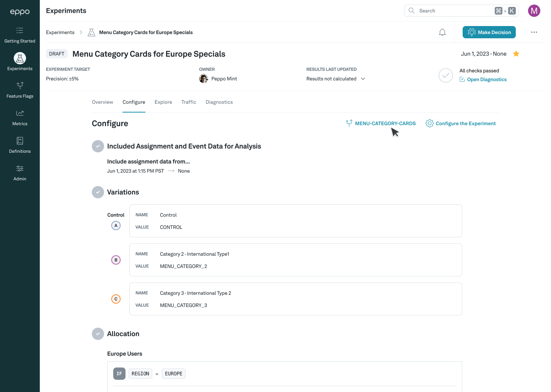The width and height of the screenshot is (551, 392).
Task: Switch to the Traffic tab
Action: 189,102
